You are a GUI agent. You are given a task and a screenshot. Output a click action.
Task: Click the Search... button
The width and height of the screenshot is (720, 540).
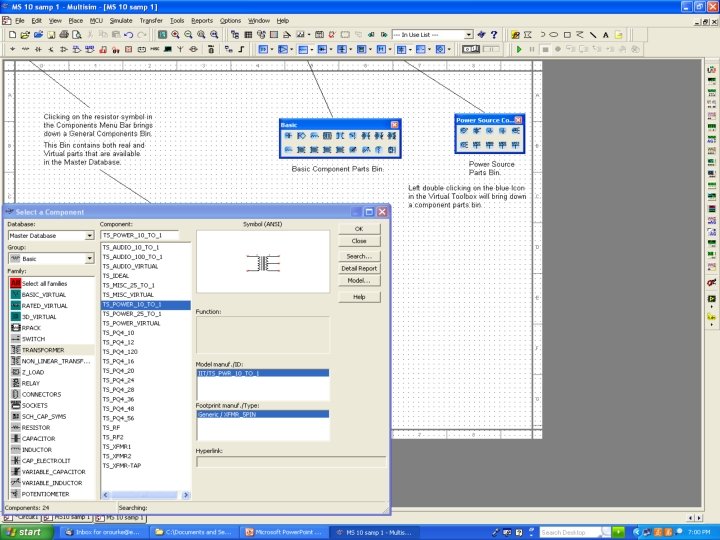(x=359, y=256)
